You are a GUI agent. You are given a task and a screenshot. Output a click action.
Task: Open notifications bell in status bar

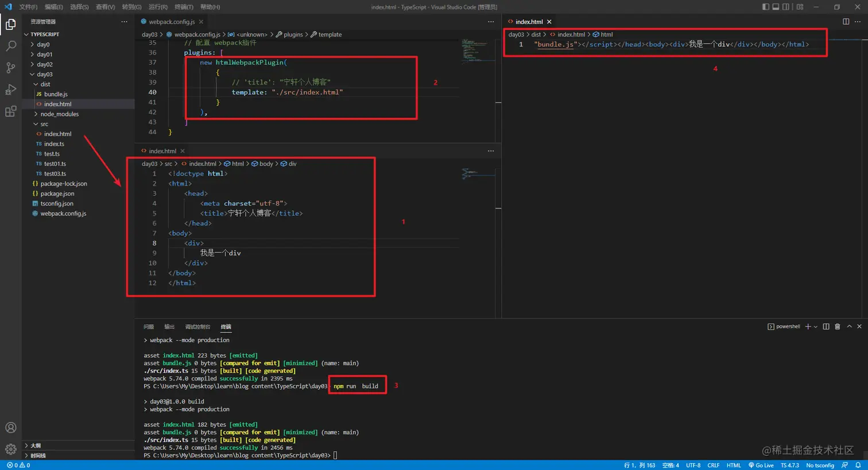[858, 465]
